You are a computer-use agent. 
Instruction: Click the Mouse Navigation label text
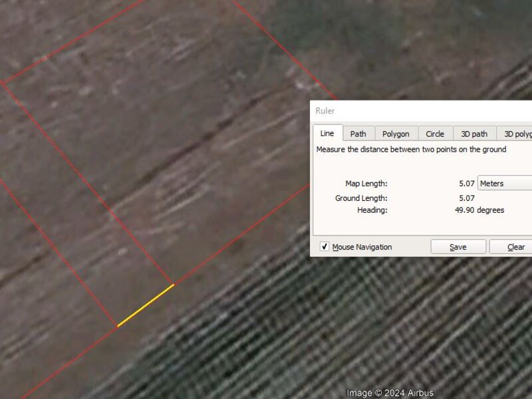click(x=362, y=247)
